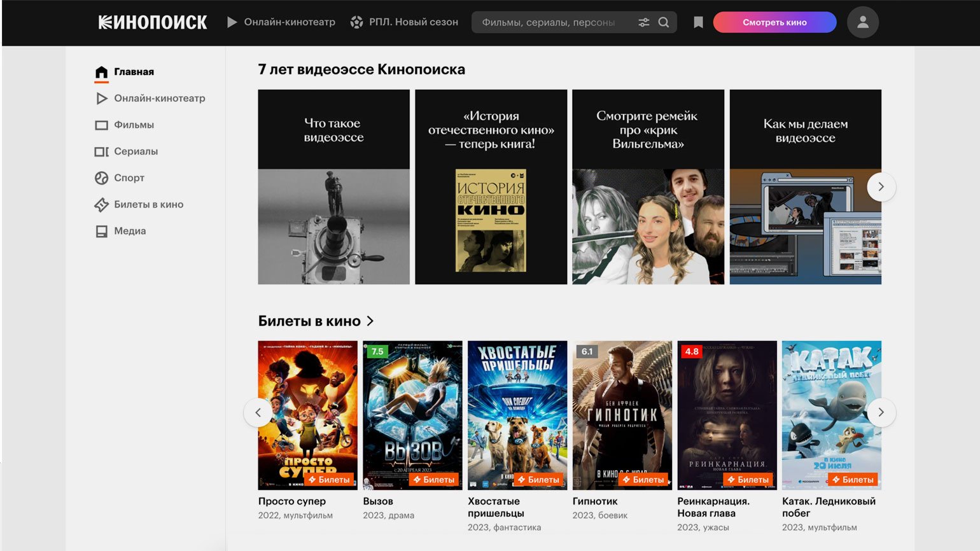Click the 7.5 rating badge on Вызов
This screenshot has height=551, width=980.
377,351
